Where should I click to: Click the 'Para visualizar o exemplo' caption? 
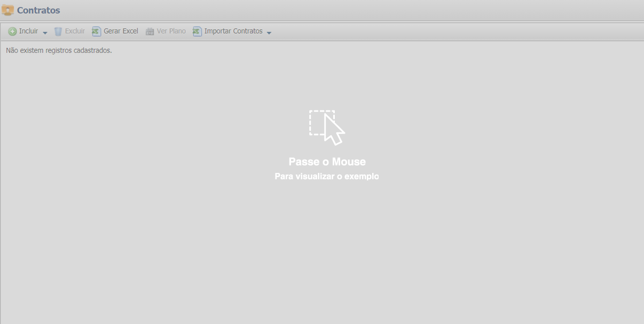(x=327, y=176)
